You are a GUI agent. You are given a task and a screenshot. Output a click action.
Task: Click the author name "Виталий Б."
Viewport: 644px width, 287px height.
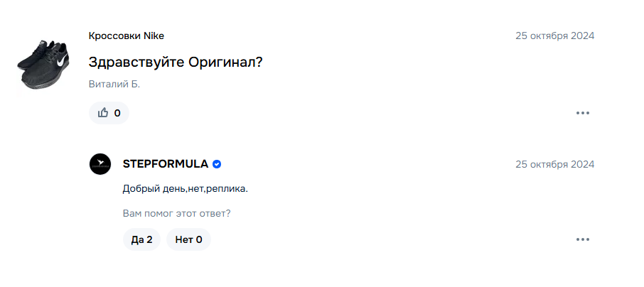click(x=114, y=84)
